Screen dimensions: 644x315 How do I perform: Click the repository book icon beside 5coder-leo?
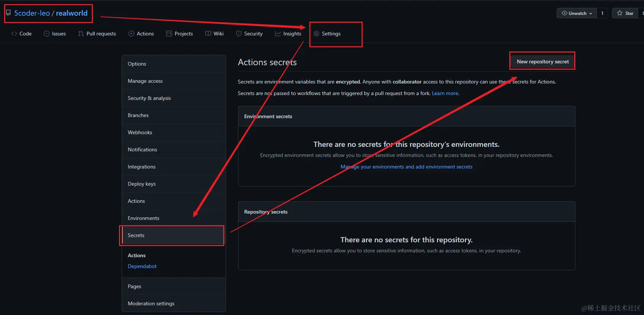point(8,13)
